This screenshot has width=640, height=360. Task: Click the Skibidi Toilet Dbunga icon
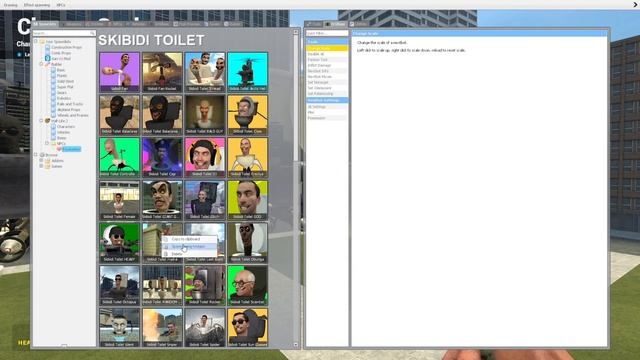(247, 242)
